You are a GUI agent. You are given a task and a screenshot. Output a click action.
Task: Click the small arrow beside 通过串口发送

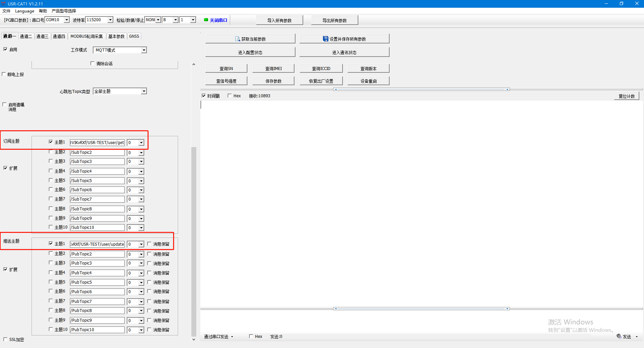pyautogui.click(x=232, y=337)
